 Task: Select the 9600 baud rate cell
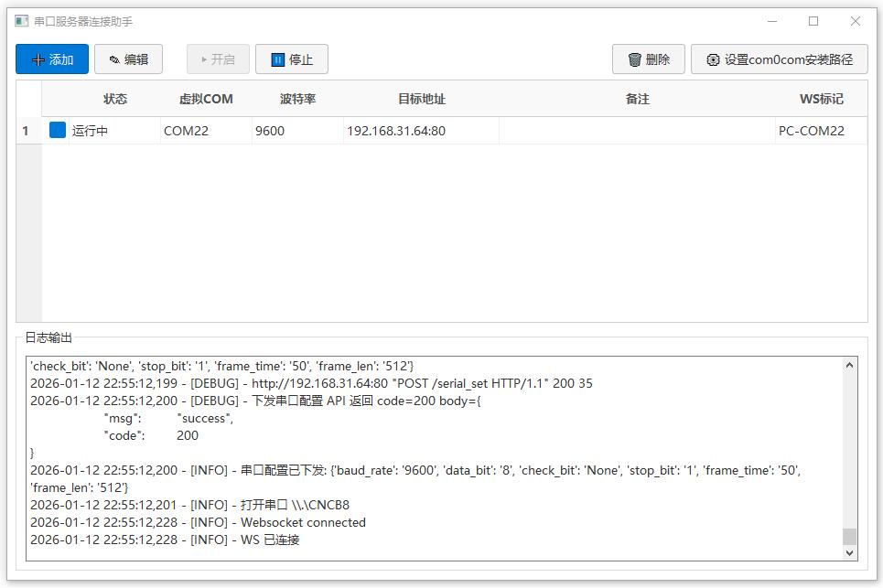click(297, 131)
